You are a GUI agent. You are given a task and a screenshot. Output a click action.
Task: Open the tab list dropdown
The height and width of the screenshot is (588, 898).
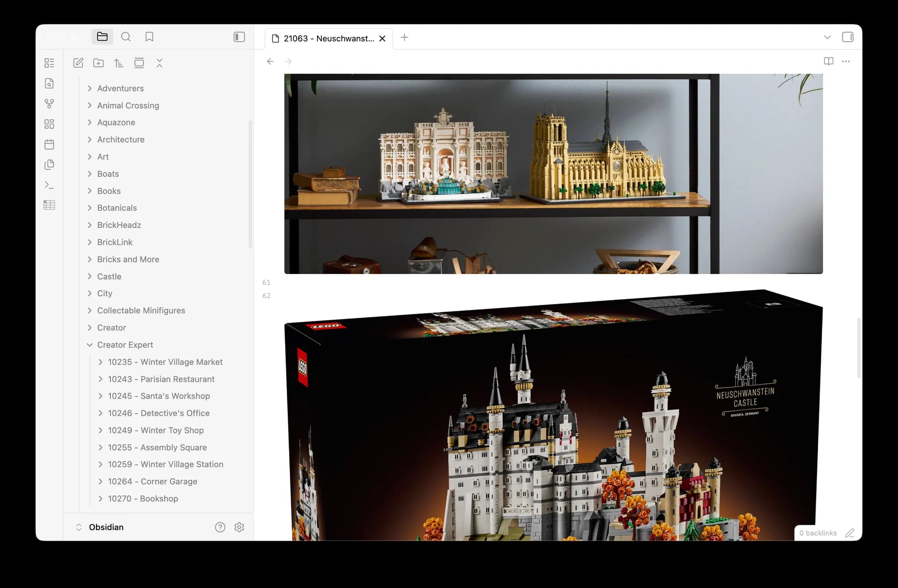pyautogui.click(x=827, y=37)
